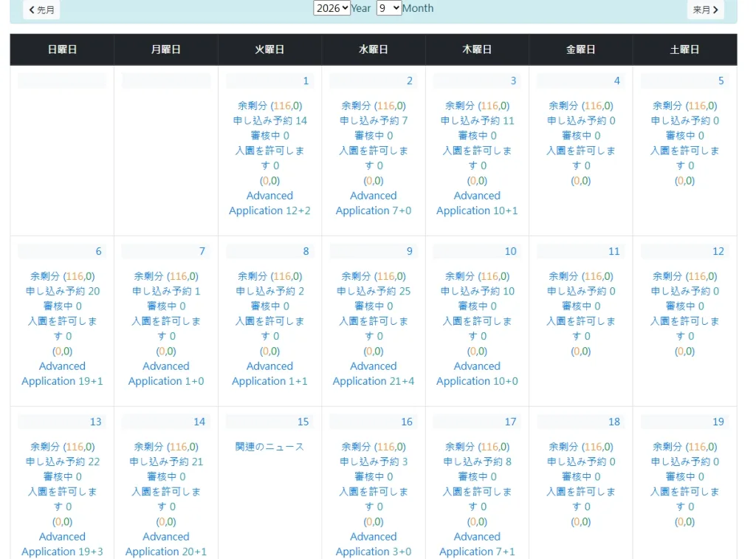Click 申し込み予約 14 entry
This screenshot has height=559, width=756.
point(269,120)
